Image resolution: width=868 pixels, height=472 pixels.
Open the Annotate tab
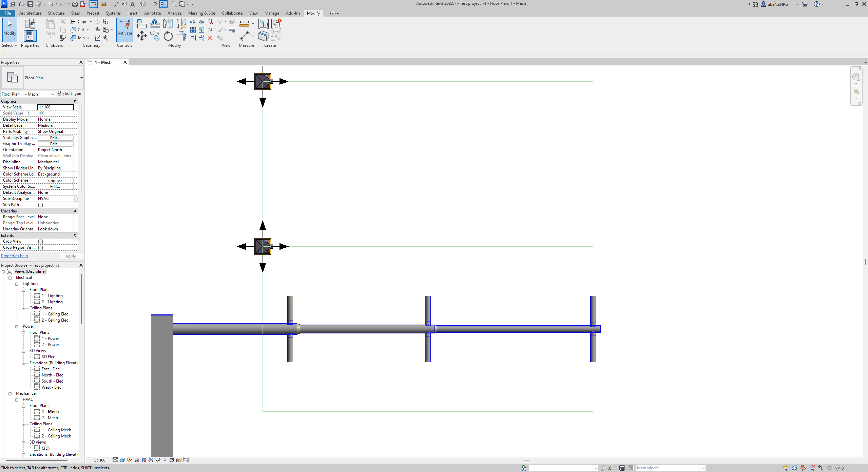tap(152, 13)
